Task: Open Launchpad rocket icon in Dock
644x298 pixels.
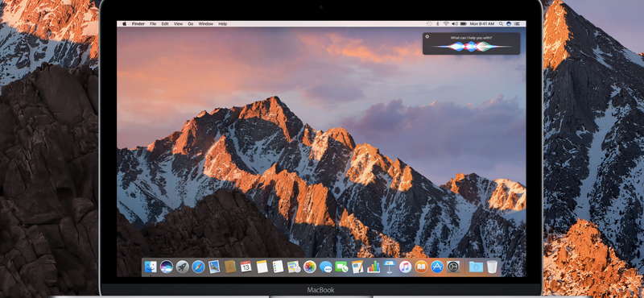Action: coord(183,267)
